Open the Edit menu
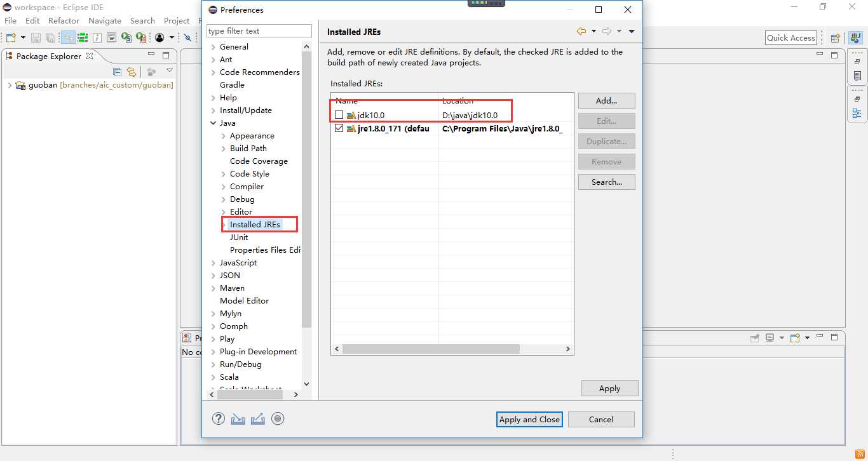The image size is (868, 461). (x=32, y=20)
